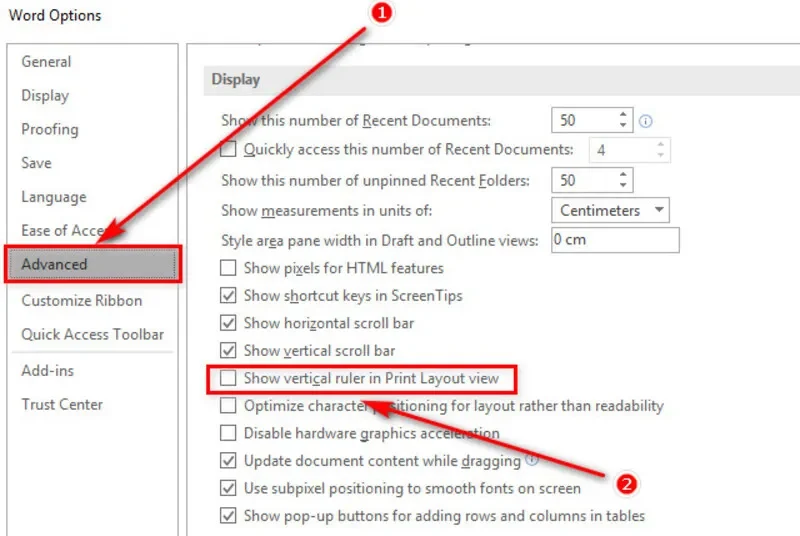Toggle Use subpixel positioning to smooth fonts
The width and height of the screenshot is (800, 536).
[x=228, y=488]
